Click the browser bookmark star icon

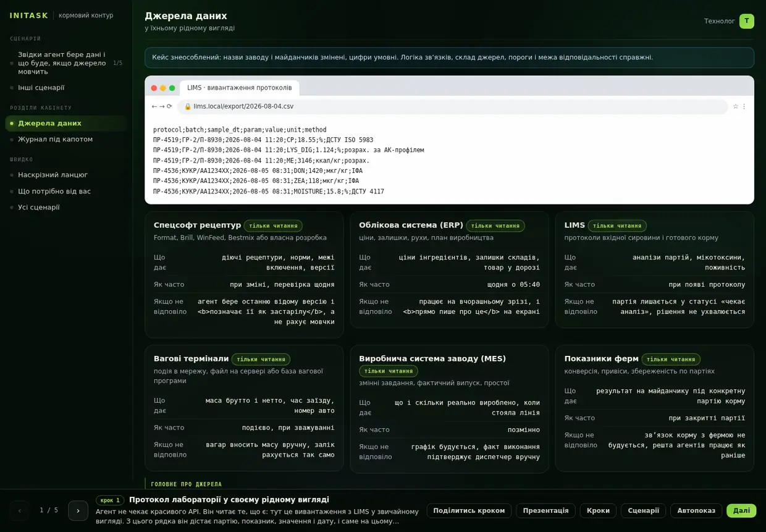point(736,106)
